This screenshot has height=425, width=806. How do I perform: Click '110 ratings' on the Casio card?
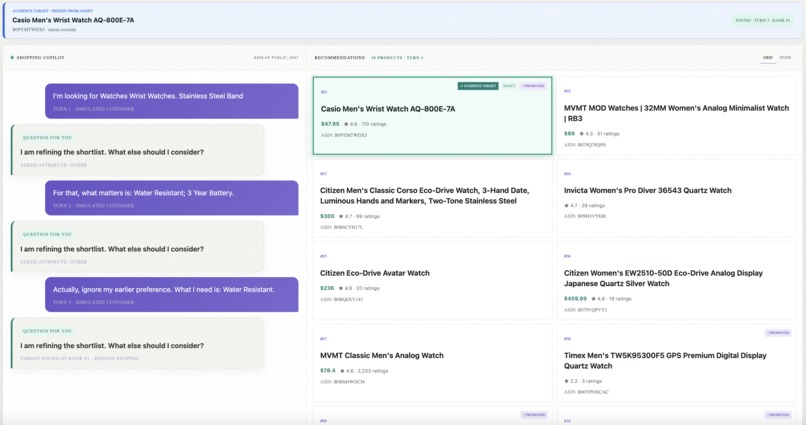coord(374,124)
